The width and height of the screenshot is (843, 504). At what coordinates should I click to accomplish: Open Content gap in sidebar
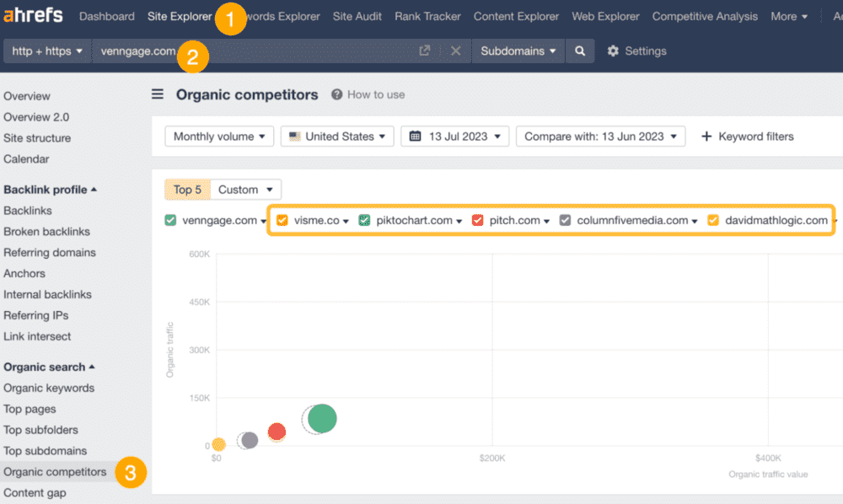[35, 493]
